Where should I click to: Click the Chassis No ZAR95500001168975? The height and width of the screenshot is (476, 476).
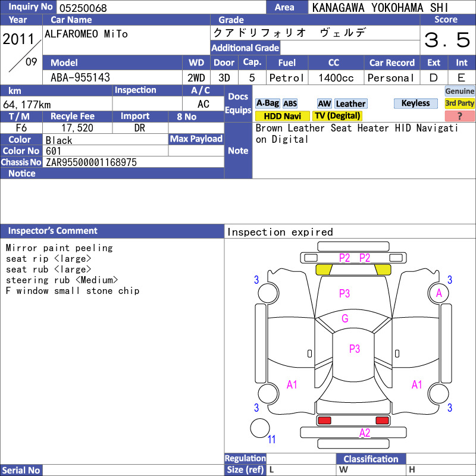coord(91,162)
